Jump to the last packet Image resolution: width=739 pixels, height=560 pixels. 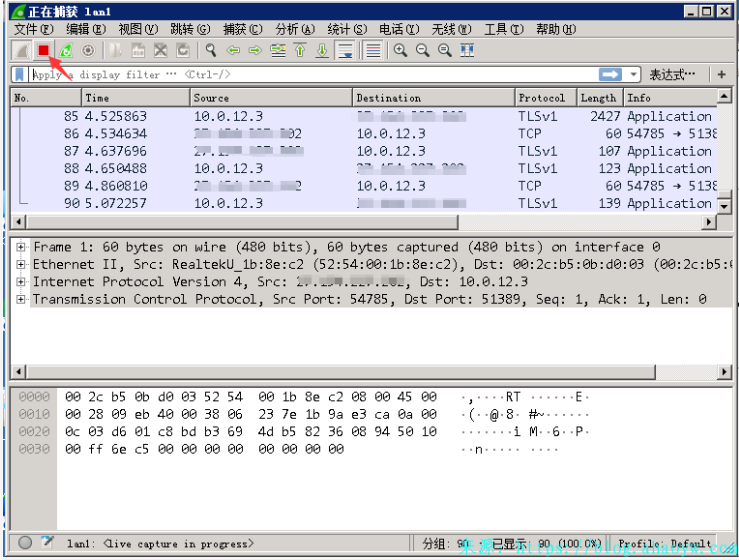(322, 50)
